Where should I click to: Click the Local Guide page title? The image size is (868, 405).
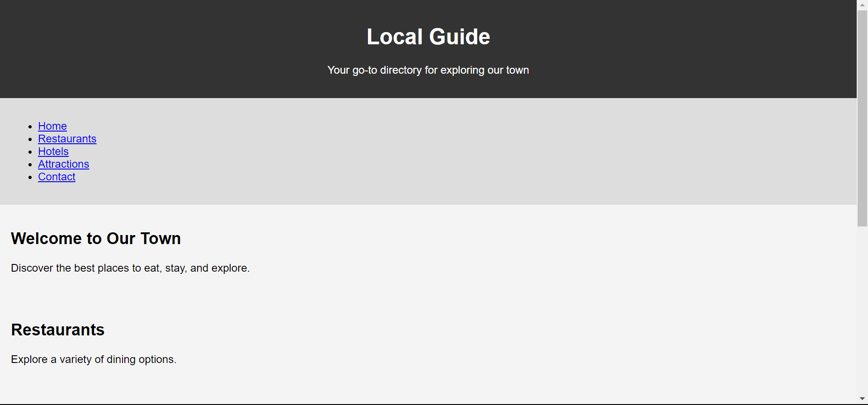point(428,37)
